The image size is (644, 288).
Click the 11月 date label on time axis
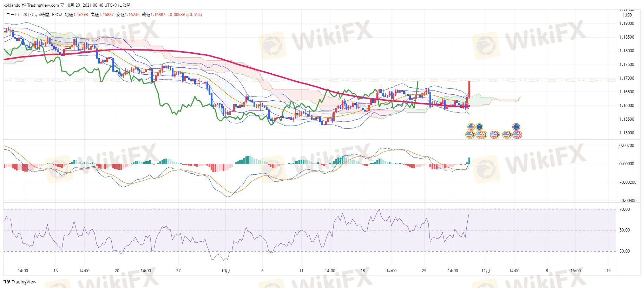click(485, 270)
